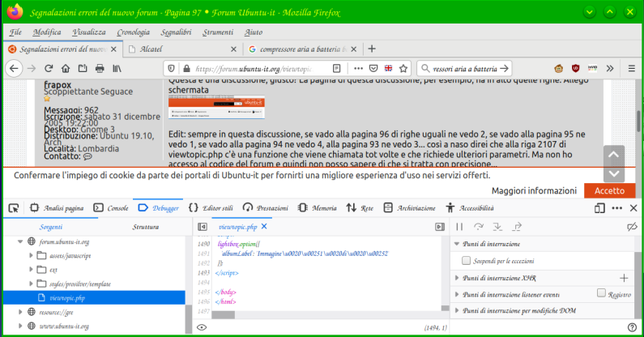Image resolution: width=644 pixels, height=337 pixels.
Task: Go back to the previous page
Action: tap(14, 69)
